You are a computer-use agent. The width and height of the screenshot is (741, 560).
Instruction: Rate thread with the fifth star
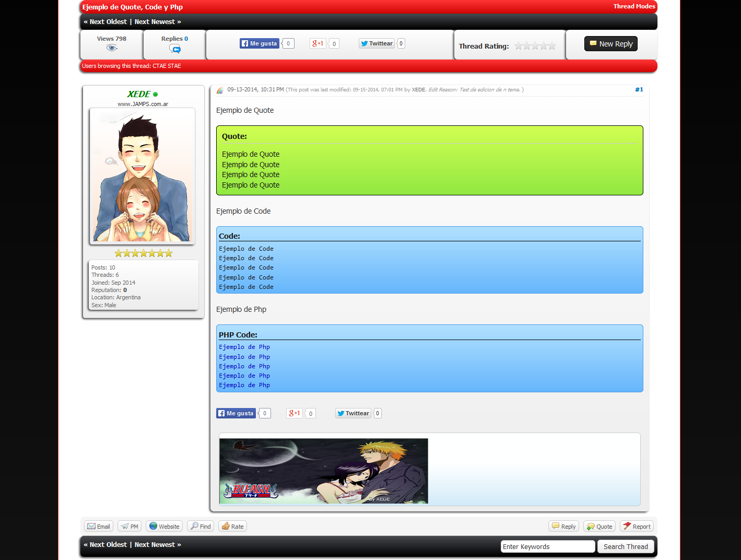552,46
